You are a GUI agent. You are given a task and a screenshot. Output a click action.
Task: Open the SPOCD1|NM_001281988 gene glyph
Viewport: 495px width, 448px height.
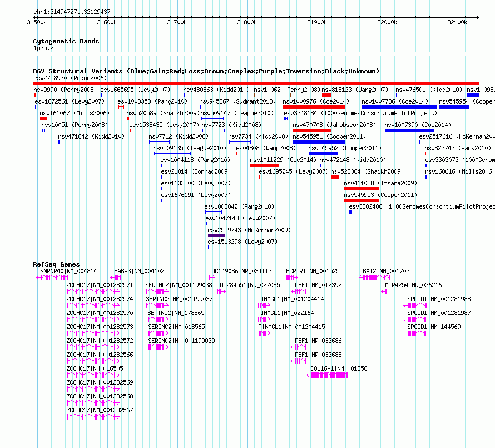[415, 306]
